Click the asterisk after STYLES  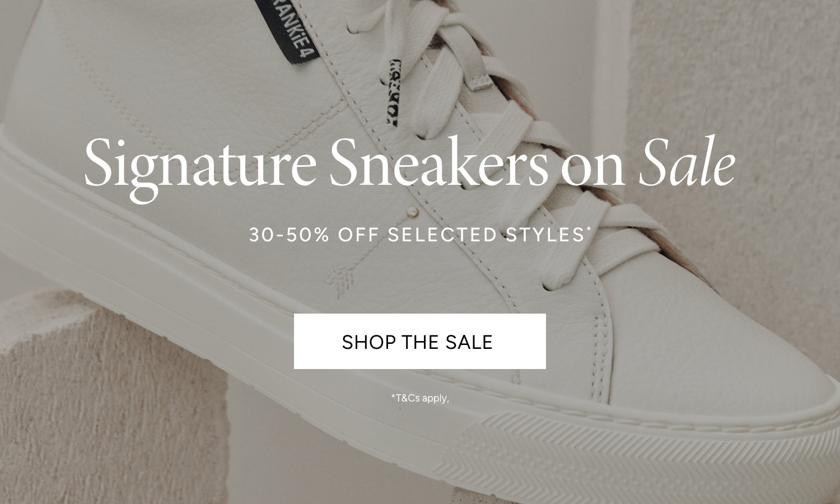pos(589,228)
